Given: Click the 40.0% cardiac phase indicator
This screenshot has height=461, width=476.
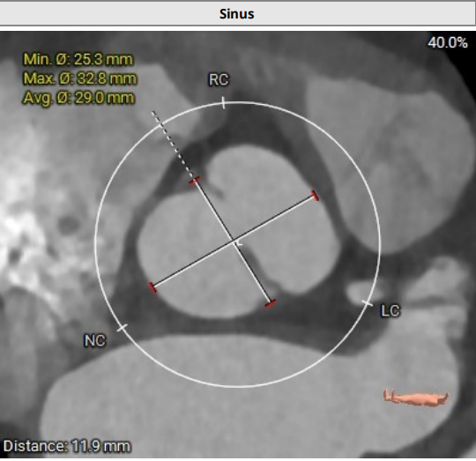Looking at the screenshot, I should 448,43.
